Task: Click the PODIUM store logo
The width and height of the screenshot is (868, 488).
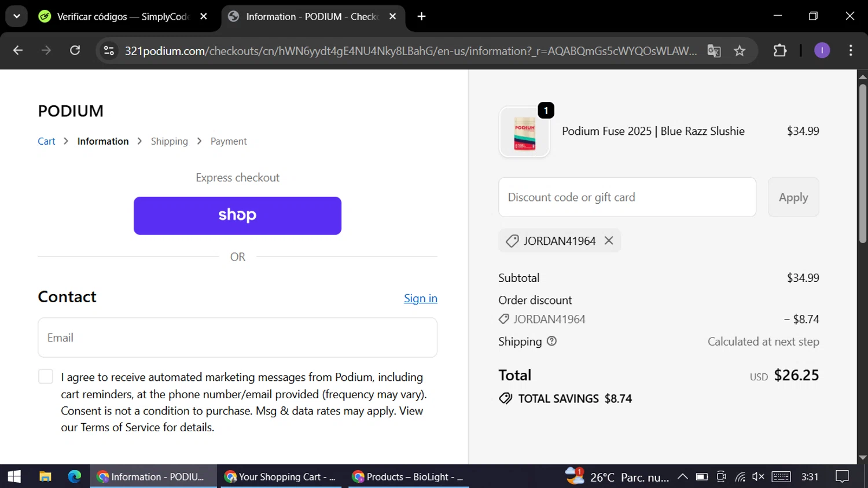Action: point(71,111)
